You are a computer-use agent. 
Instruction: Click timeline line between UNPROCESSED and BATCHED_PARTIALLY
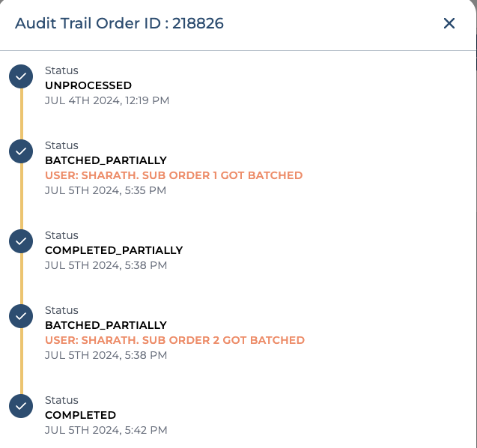coord(21,114)
